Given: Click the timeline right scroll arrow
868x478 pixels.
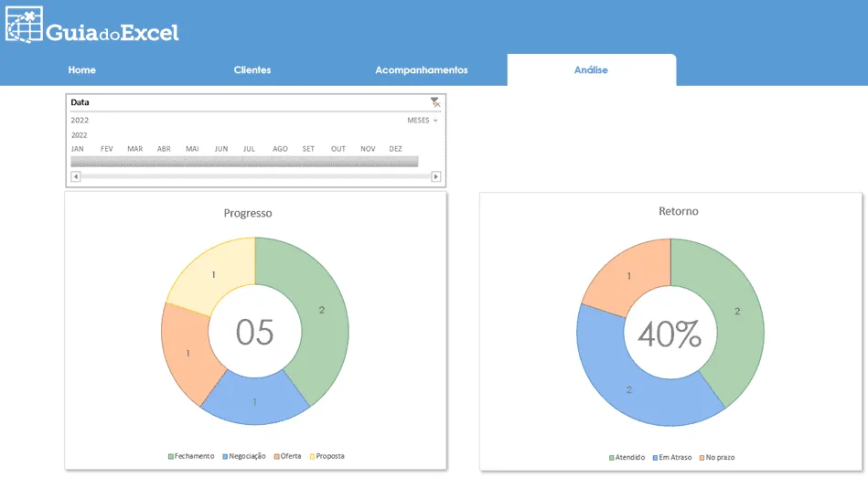Looking at the screenshot, I should [x=435, y=176].
